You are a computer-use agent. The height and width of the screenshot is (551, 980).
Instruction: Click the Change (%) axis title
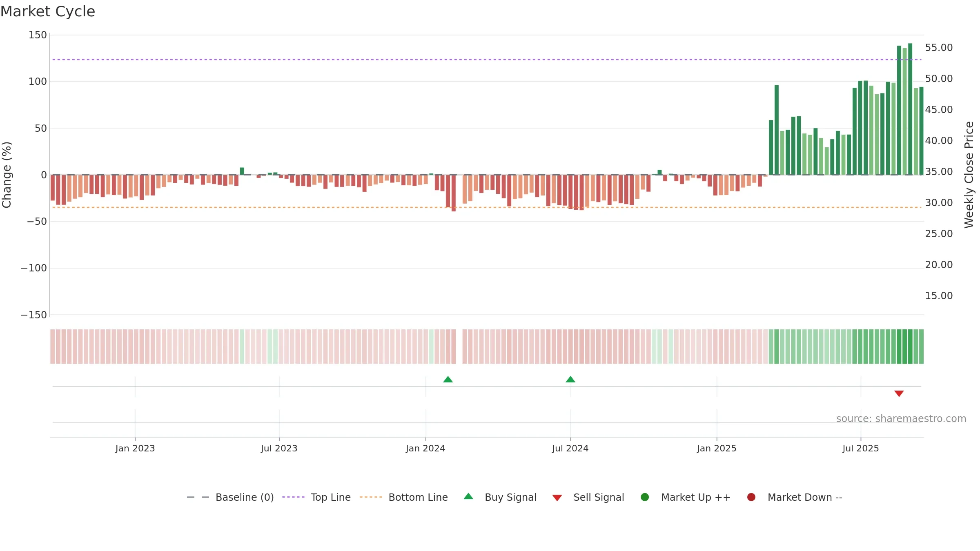[x=7, y=175]
